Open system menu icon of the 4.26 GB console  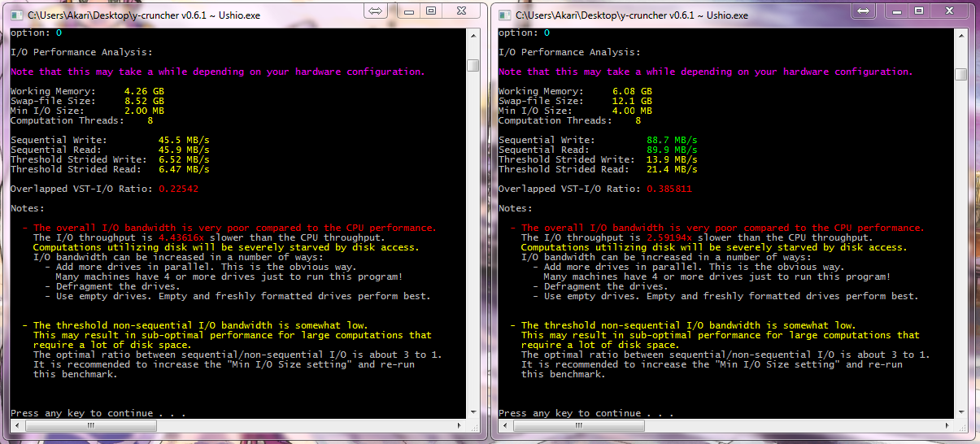click(15, 14)
